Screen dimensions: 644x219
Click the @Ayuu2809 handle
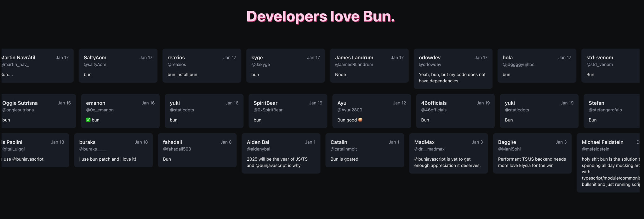tap(350, 110)
